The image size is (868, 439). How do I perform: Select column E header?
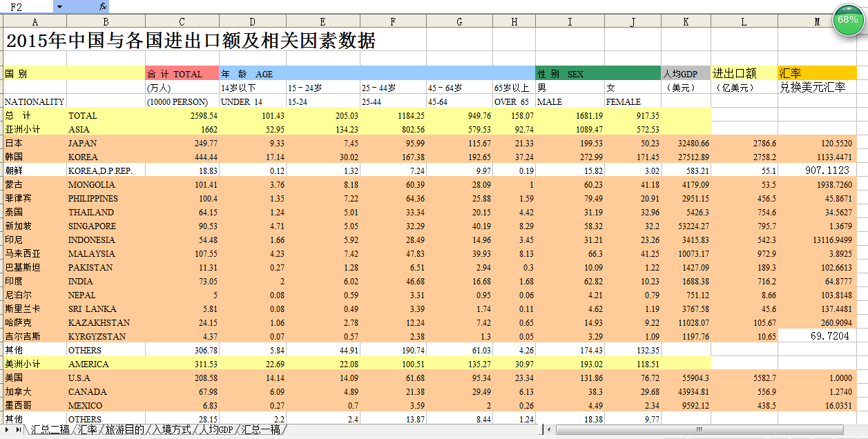pos(323,21)
